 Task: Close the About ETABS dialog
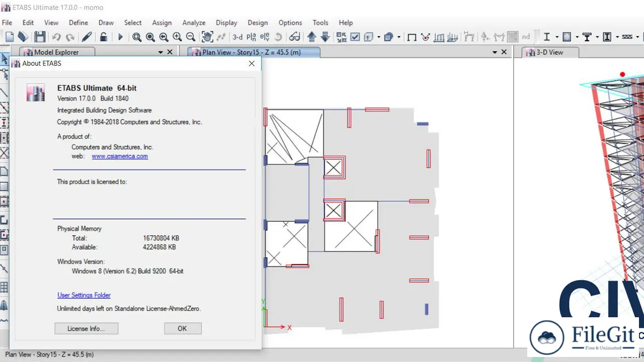[252, 63]
